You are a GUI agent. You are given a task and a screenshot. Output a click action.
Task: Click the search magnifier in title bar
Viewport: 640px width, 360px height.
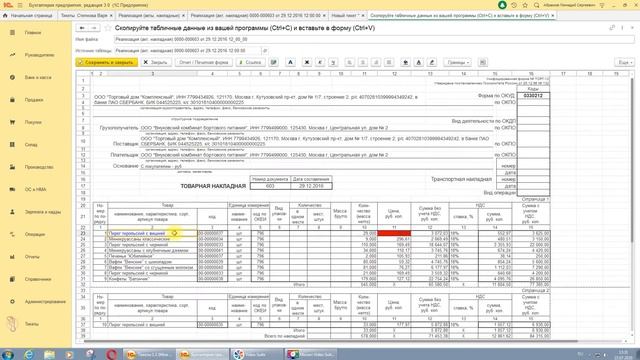(x=536, y=5)
